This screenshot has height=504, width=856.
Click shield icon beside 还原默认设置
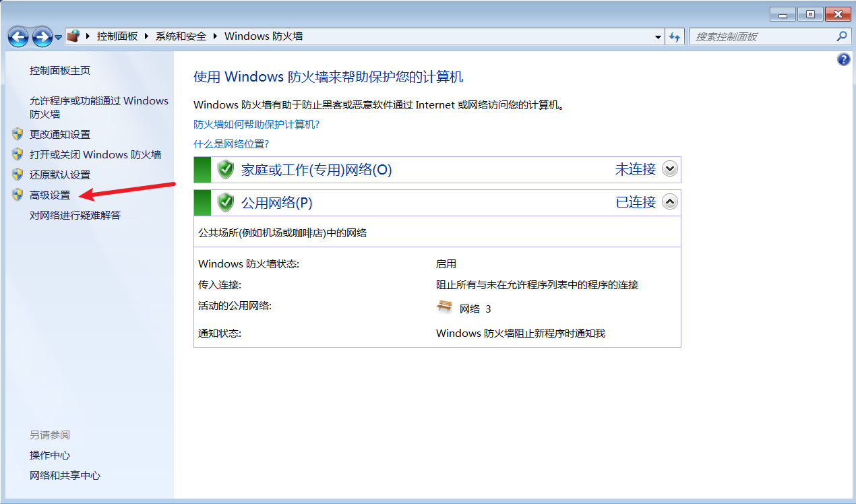tap(18, 175)
